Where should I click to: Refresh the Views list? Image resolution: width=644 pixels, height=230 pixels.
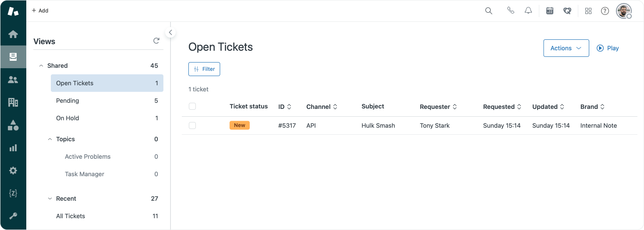pyautogui.click(x=156, y=41)
